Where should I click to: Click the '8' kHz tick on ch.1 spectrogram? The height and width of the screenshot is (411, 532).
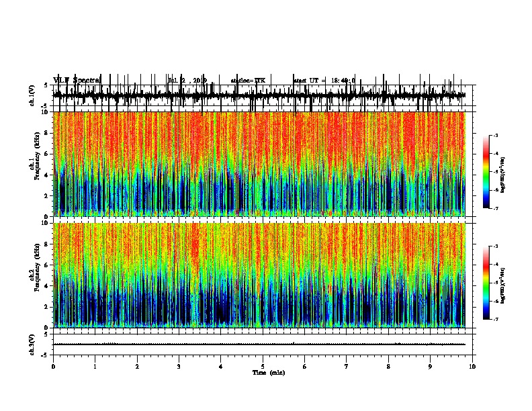pos(46,133)
